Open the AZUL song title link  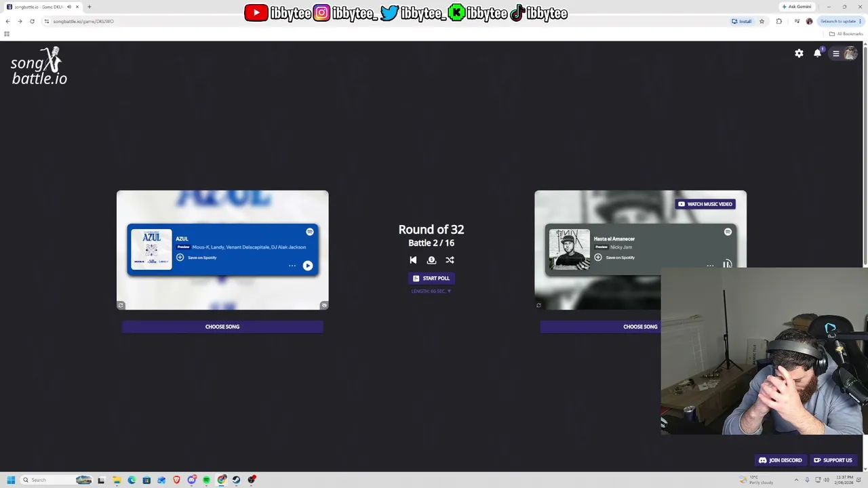182,239
